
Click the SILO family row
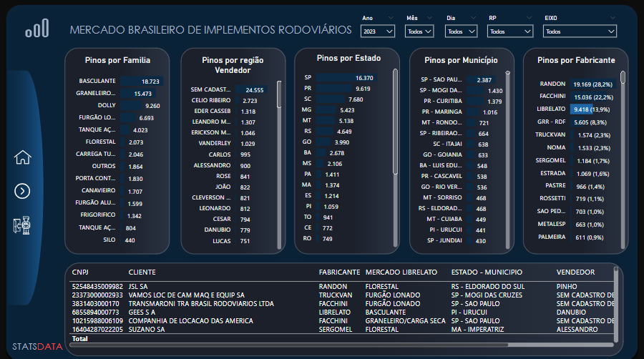pyautogui.click(x=119, y=240)
